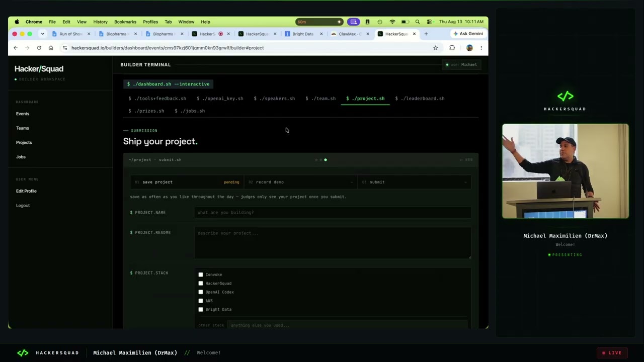Switch to the ./speakers.sh tab

coord(274,99)
